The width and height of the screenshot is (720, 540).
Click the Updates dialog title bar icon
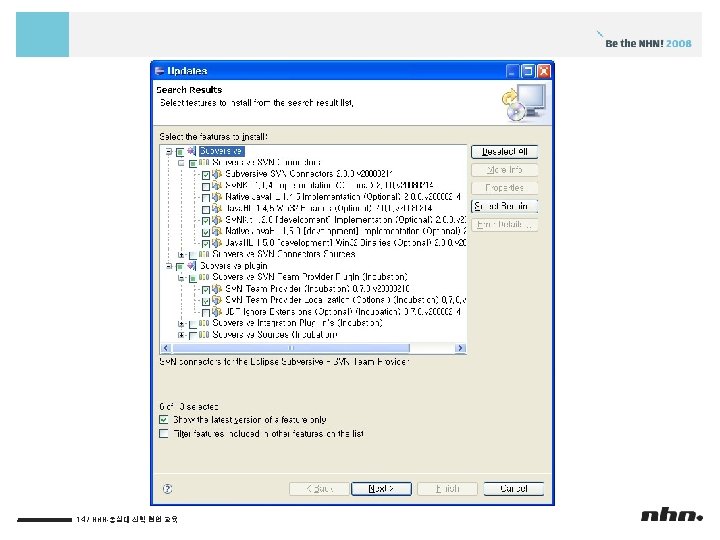159,71
